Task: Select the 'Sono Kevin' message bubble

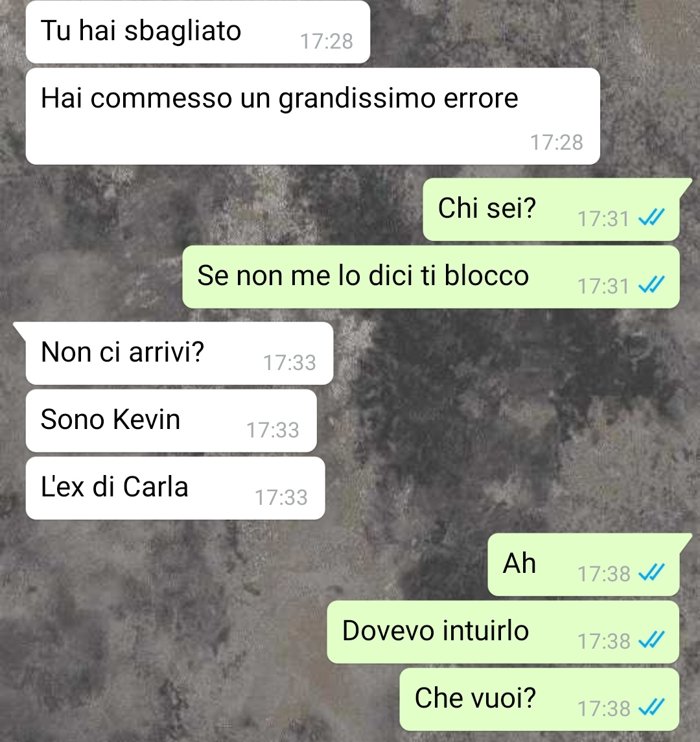Action: pyautogui.click(x=171, y=421)
